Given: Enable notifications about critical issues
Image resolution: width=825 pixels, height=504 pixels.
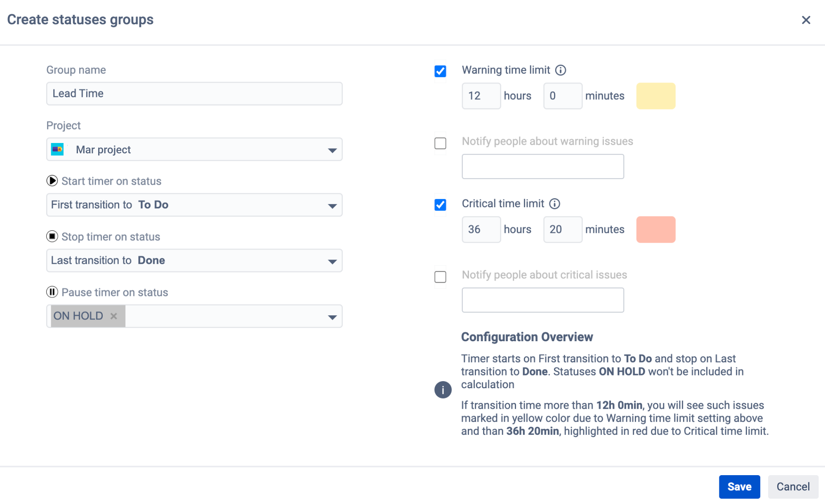Looking at the screenshot, I should click(440, 277).
